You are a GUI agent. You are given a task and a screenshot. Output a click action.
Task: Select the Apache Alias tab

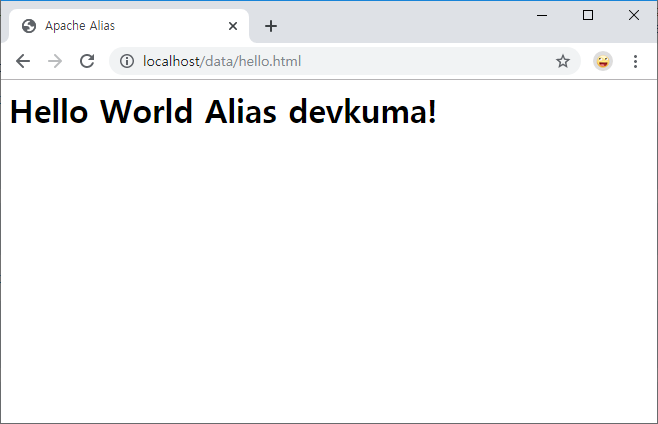point(129,26)
